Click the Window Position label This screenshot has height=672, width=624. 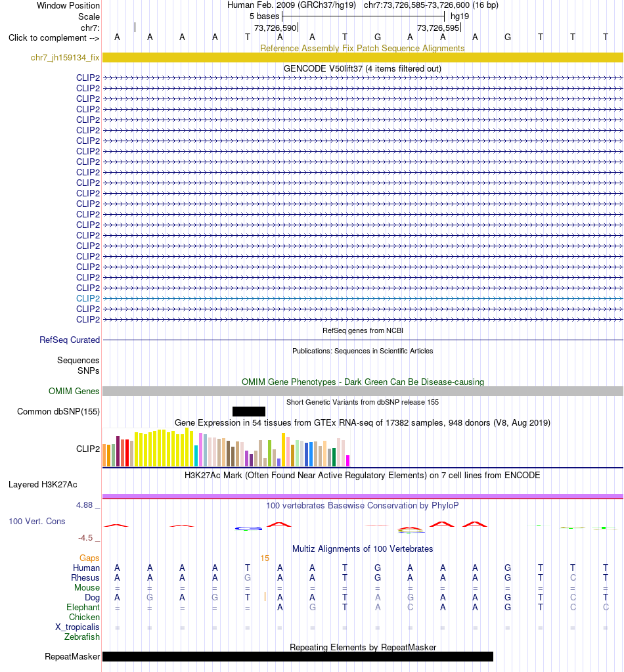tap(68, 5)
